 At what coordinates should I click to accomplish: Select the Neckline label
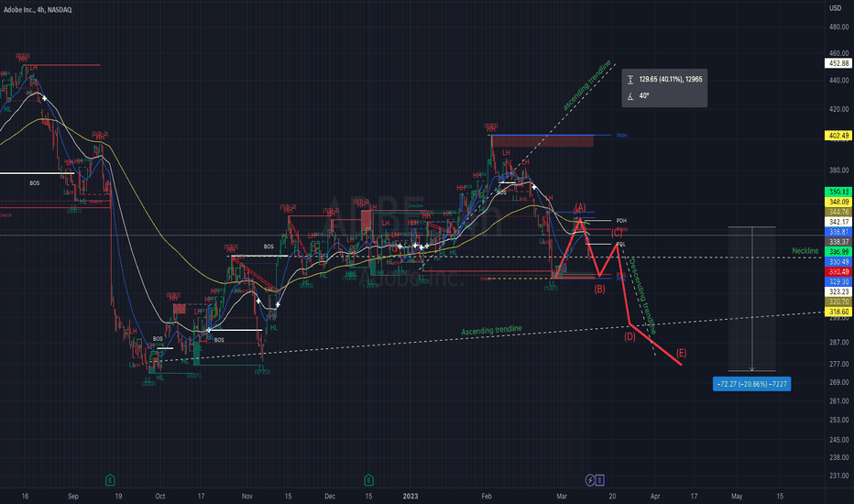coord(805,251)
